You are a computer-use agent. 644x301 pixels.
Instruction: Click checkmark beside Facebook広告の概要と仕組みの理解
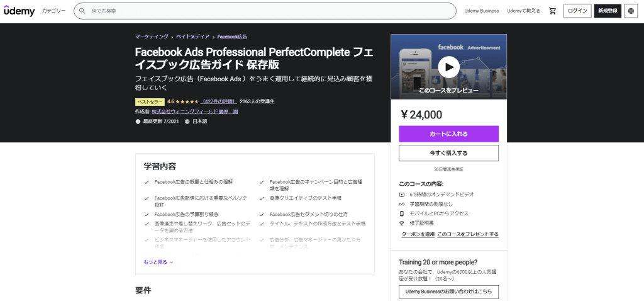(147, 182)
